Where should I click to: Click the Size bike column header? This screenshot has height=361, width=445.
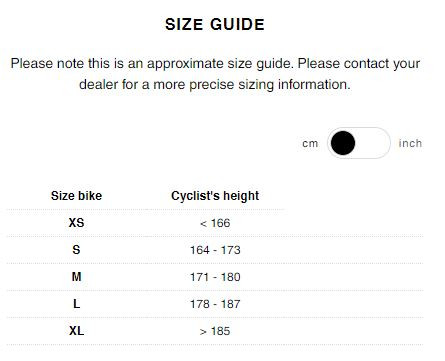click(76, 196)
